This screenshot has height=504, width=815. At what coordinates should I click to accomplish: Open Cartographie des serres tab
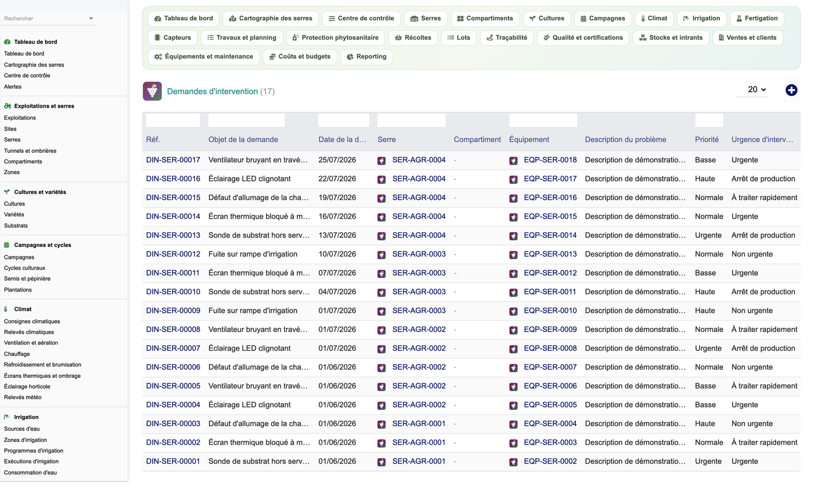click(271, 19)
